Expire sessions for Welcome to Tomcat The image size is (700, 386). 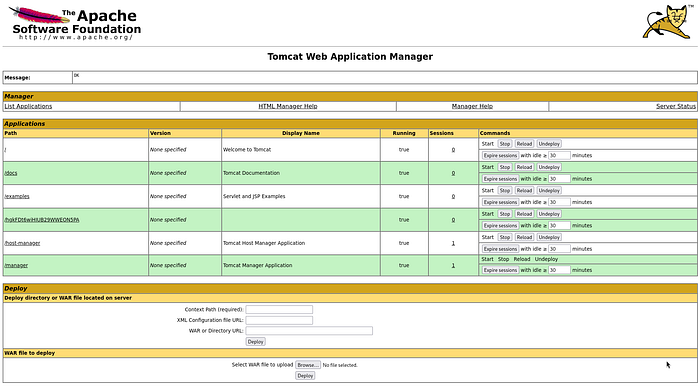pos(500,155)
